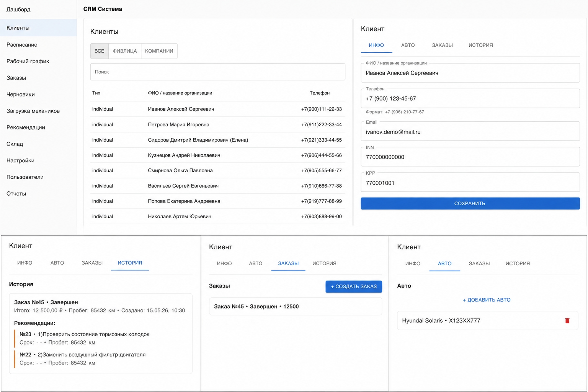The image size is (588, 392).
Task: Open АВТО tab in История panel
Action: [x=57, y=263]
